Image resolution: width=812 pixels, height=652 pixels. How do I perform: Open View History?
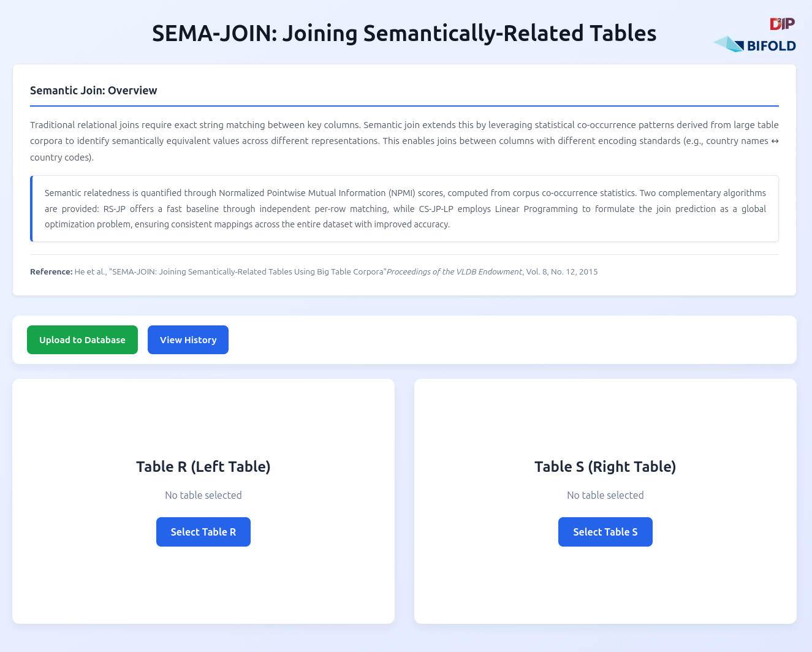(188, 339)
